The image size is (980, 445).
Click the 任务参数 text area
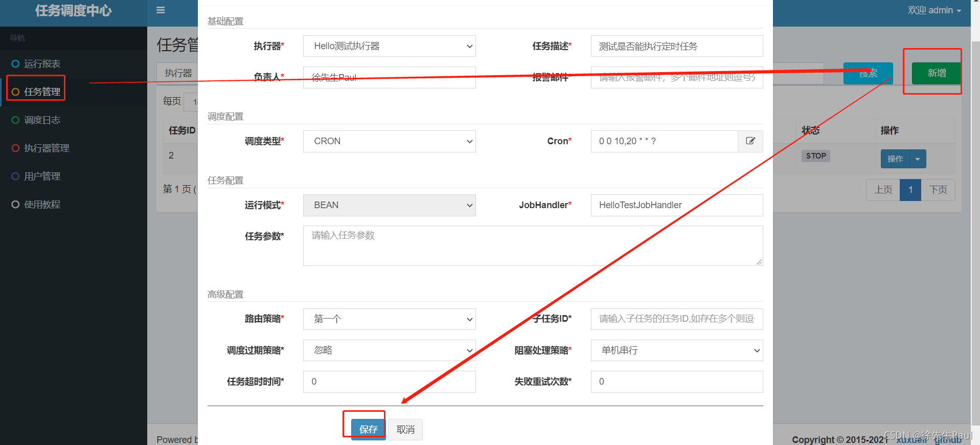coord(533,246)
